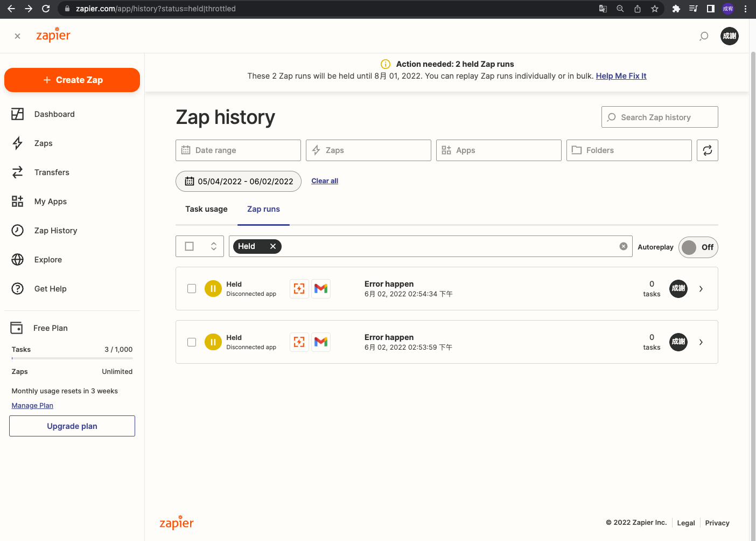Switch to the Zap runs tab
This screenshot has height=541, width=756.
(263, 209)
